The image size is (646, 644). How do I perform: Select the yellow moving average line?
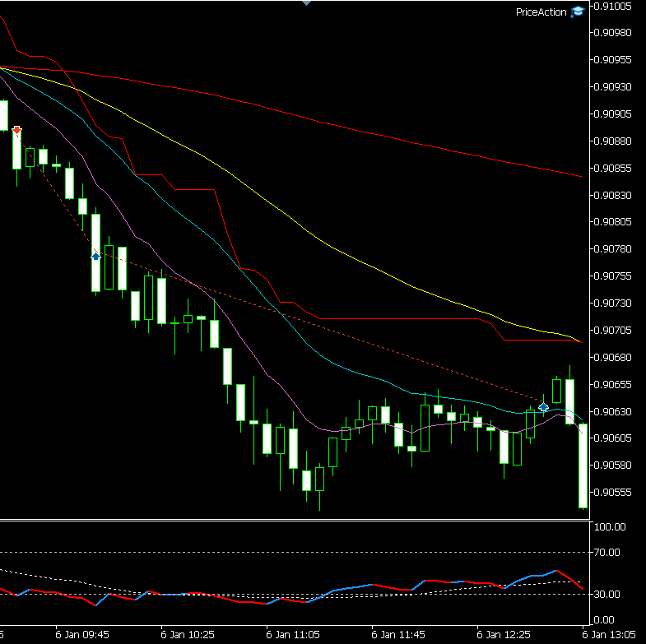329,246
